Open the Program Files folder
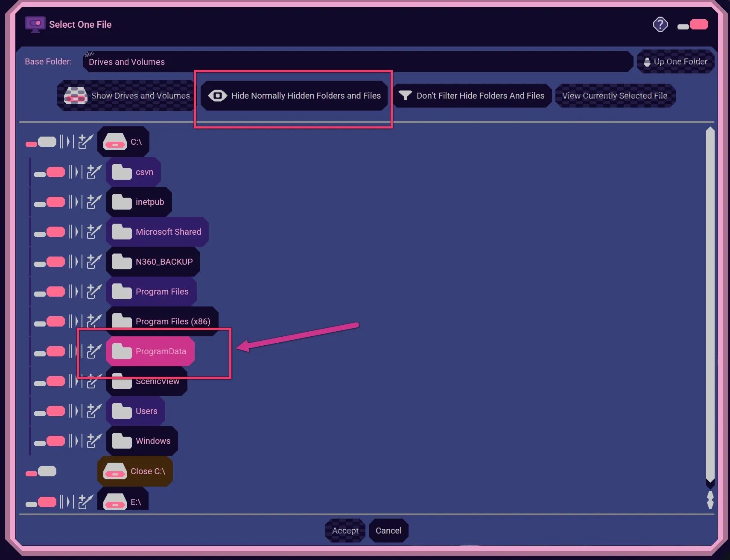730x560 pixels. (151, 292)
